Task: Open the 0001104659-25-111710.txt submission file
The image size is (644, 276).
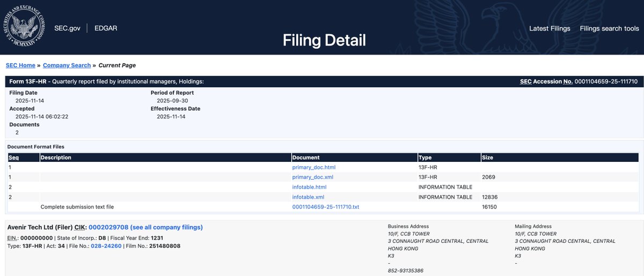Action: (326, 207)
